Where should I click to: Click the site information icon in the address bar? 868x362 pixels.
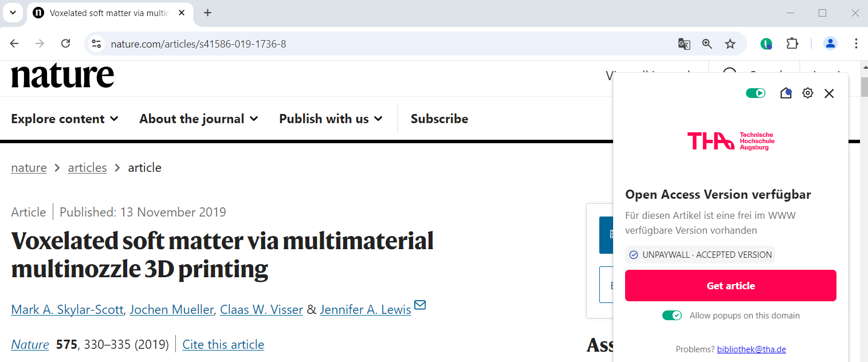[x=96, y=43]
